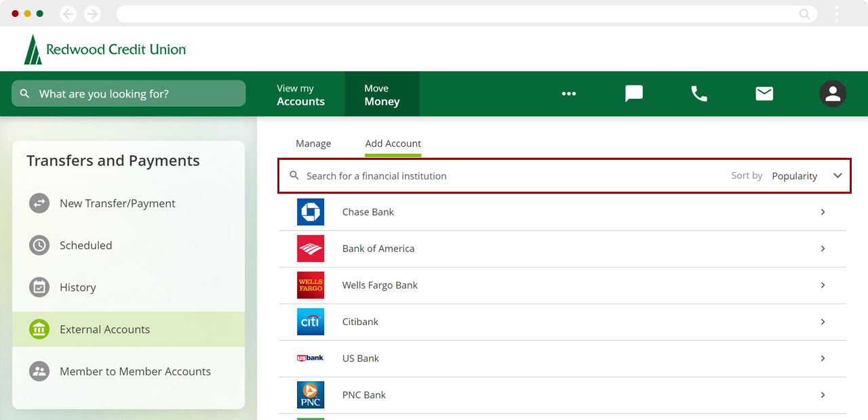Click the magnifier icon in the green search box
The height and width of the screenshot is (420, 868).
tap(25, 93)
